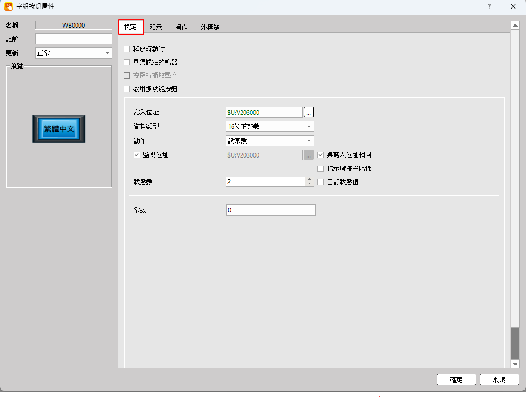Enable the 釋放時執行 checkbox

click(127, 49)
